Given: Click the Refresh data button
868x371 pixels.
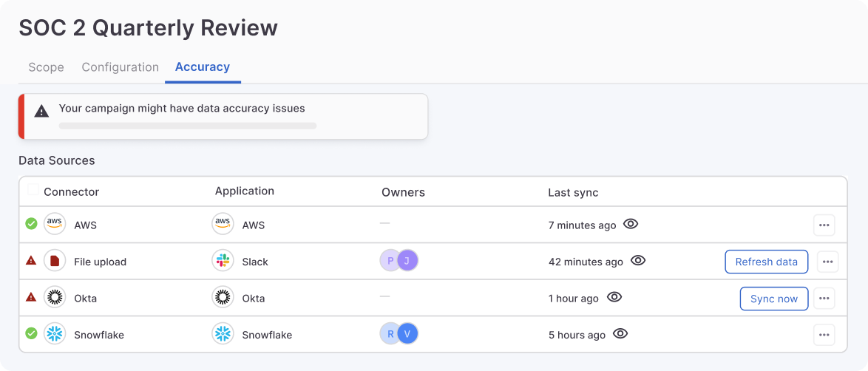Looking at the screenshot, I should click(766, 262).
